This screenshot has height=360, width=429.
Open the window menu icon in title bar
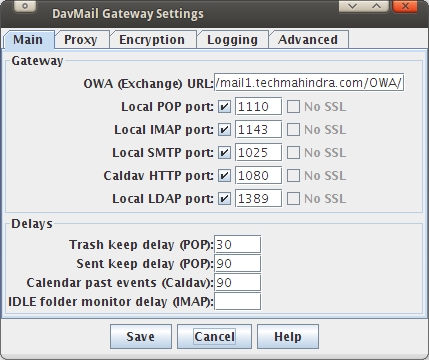point(25,7)
